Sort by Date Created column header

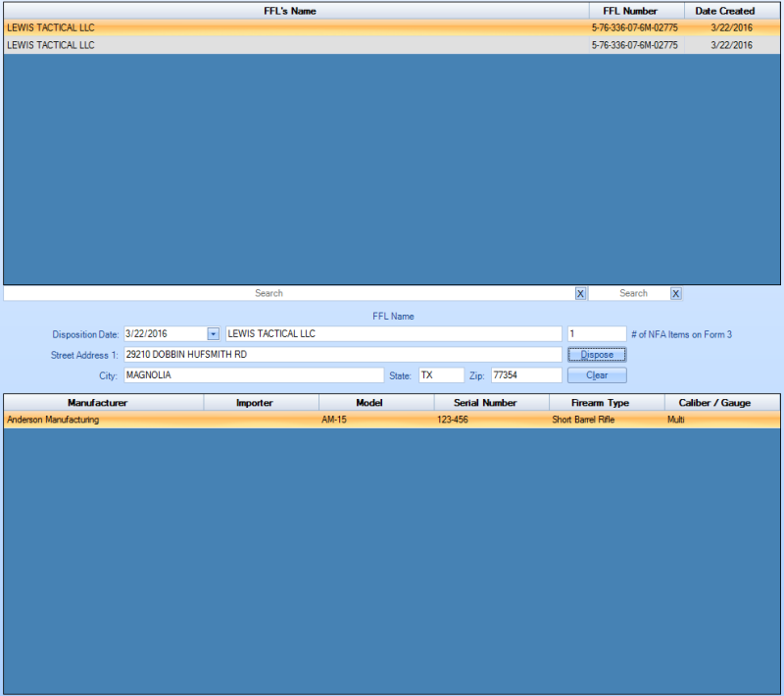732,11
